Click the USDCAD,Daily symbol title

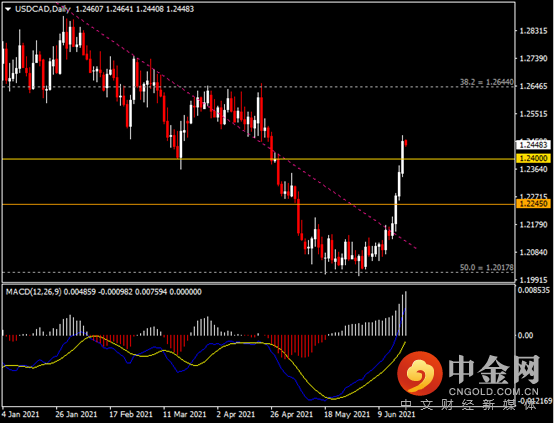click(x=42, y=9)
